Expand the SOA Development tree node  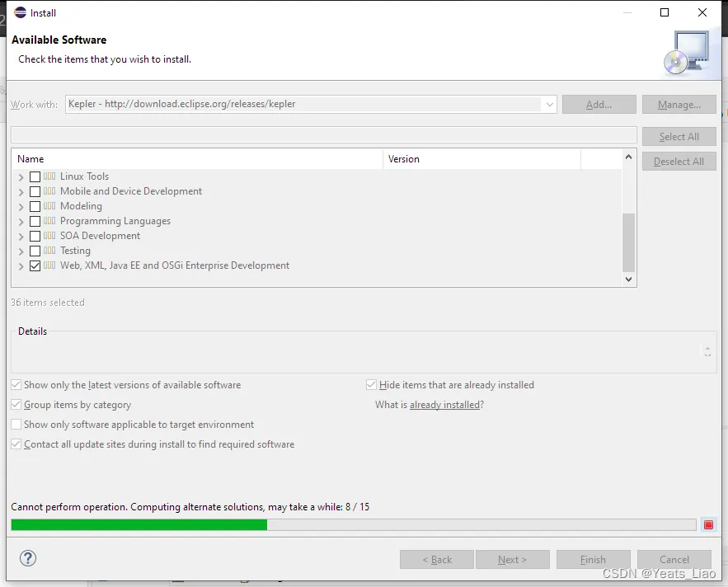point(21,237)
